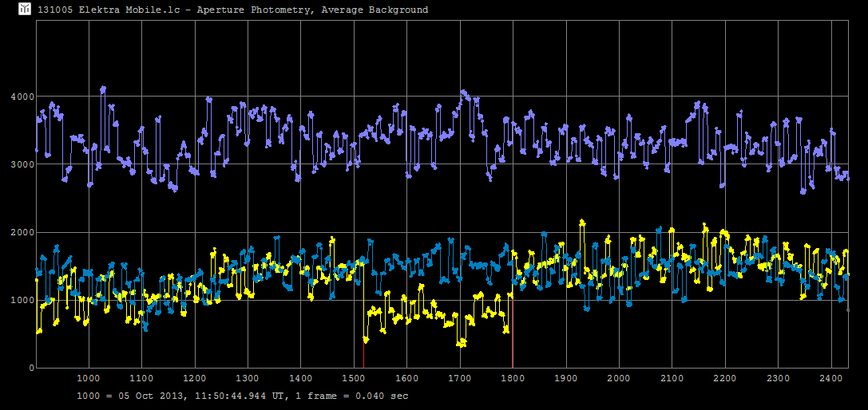Click the x-axis frame label 1600
Screen dimensions: 868x410
point(407,379)
